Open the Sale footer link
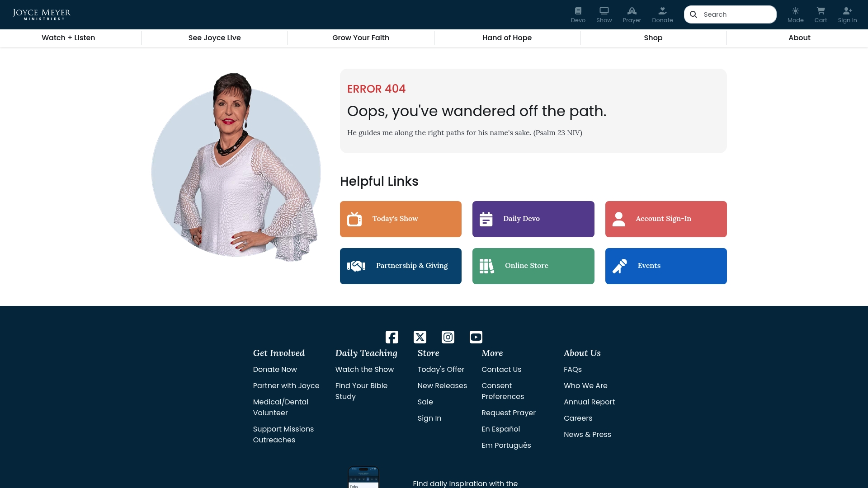This screenshot has width=868, height=488. 425,402
